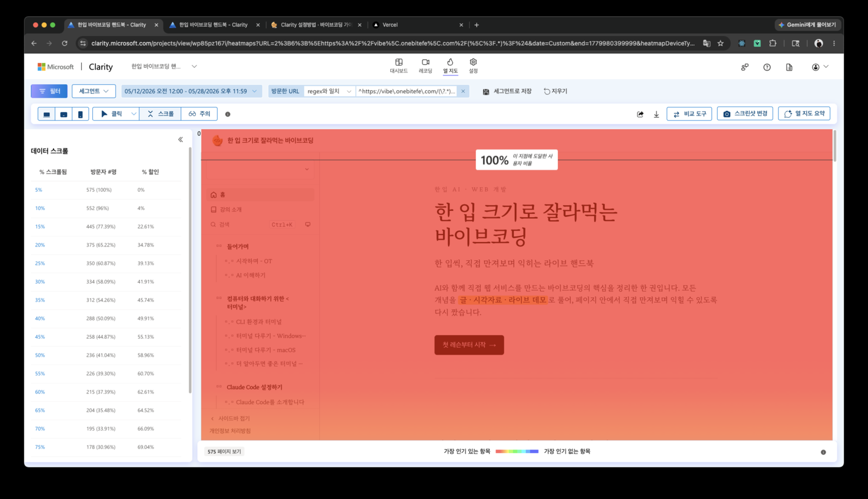868x499 pixels.
Task: Switch to Clarity 설정방법 browser tab
Action: [x=316, y=25]
